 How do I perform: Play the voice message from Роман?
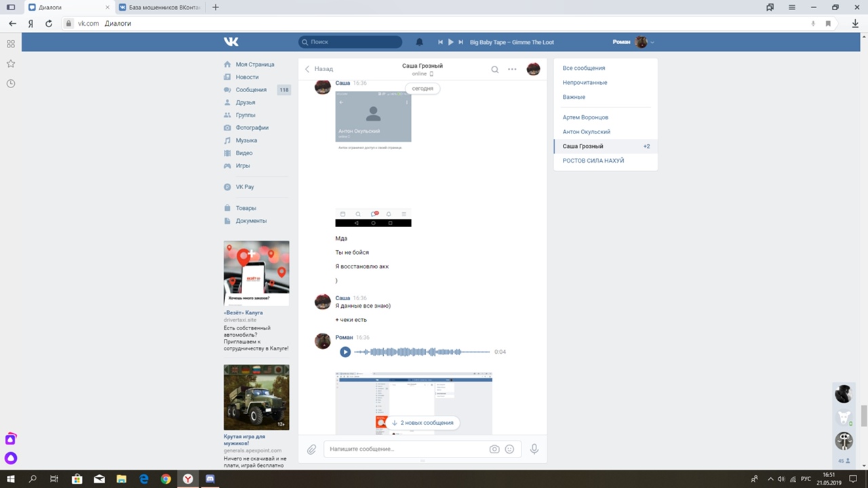tap(345, 352)
